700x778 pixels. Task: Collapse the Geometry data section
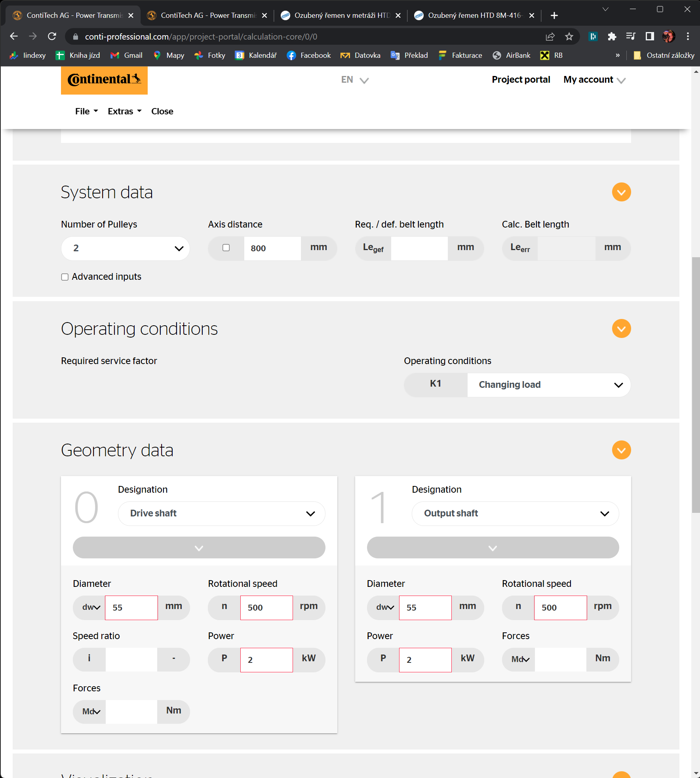621,450
